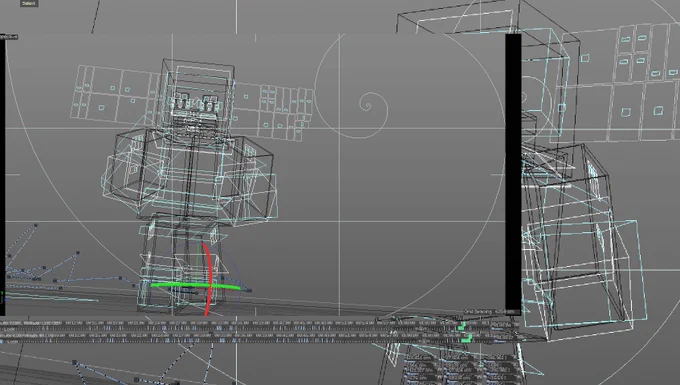This screenshot has height=385, width=680.
Task: Select the spiral center of golden ratio overlay
Action: coord(367,105)
